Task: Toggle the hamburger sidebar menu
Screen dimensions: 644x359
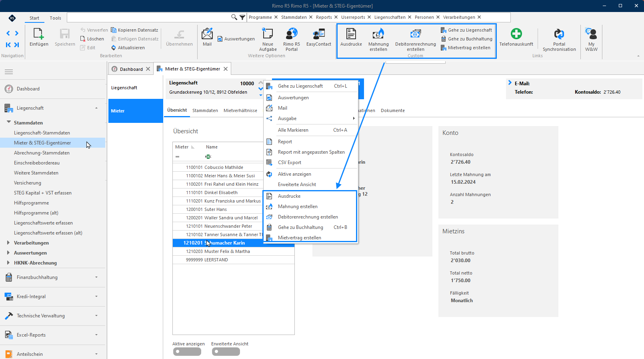Action: pyautogui.click(x=9, y=72)
